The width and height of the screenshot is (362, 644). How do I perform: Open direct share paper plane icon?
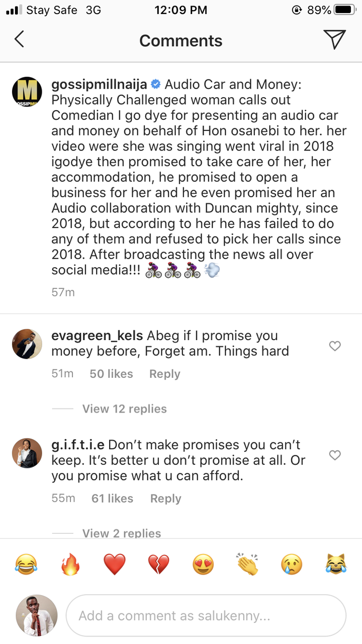[x=334, y=40]
